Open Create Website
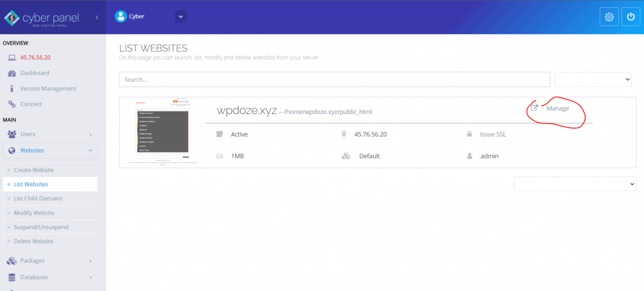This screenshot has width=644, height=291. click(x=34, y=170)
